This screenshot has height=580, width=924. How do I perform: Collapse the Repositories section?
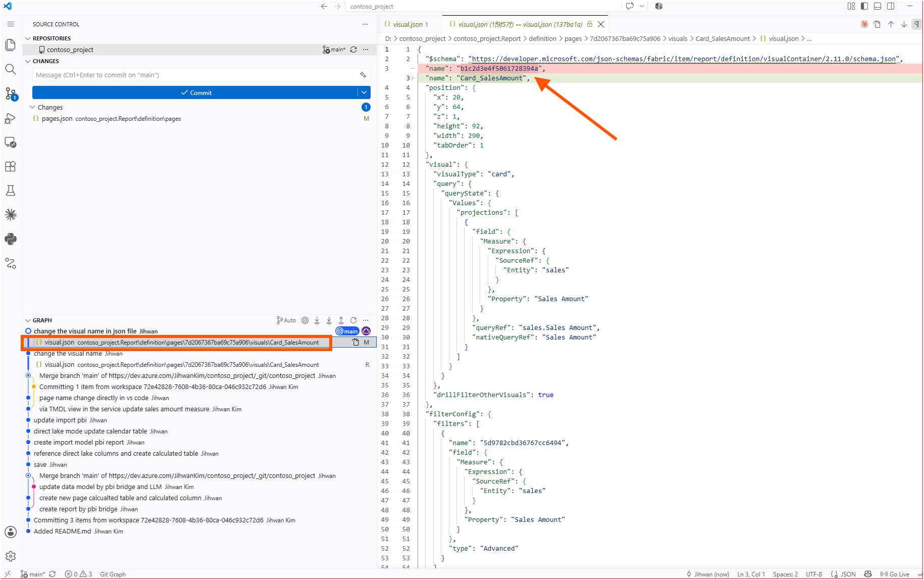coord(28,38)
